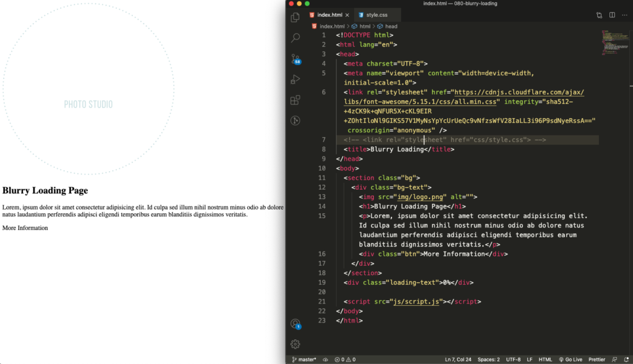Viewport: 633px width, 364px height.
Task: Click the open changes icon in editor toolbar
Action: (x=599, y=15)
